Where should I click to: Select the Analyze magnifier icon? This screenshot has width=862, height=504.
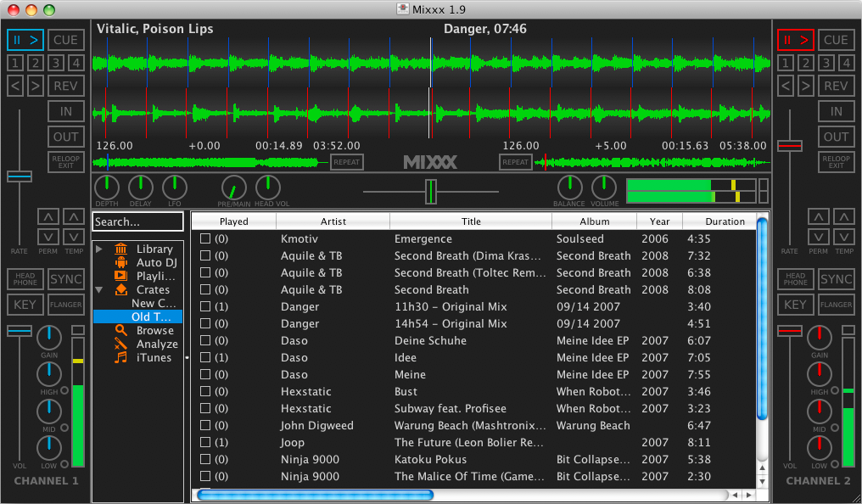120,344
